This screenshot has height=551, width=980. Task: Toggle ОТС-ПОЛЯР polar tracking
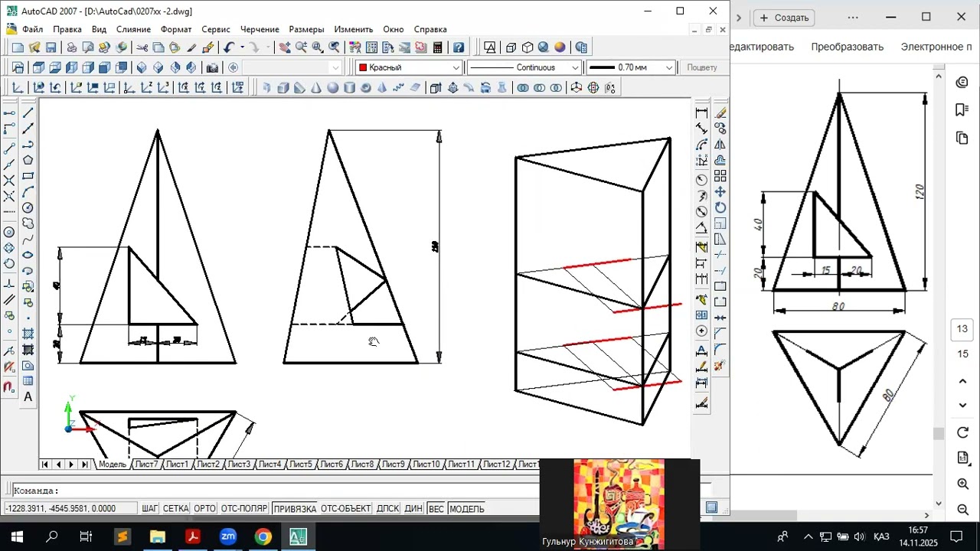pyautogui.click(x=244, y=509)
